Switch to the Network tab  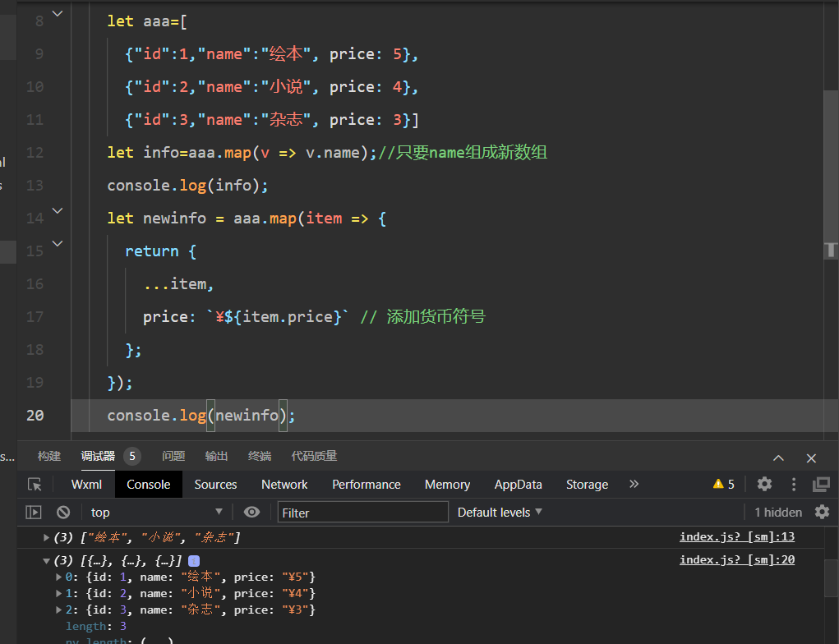(x=284, y=485)
